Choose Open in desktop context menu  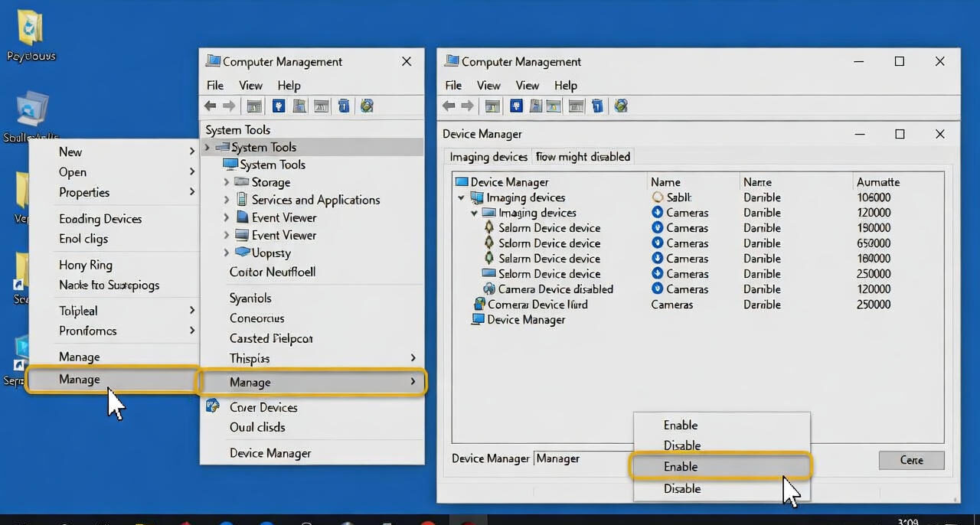click(x=73, y=172)
